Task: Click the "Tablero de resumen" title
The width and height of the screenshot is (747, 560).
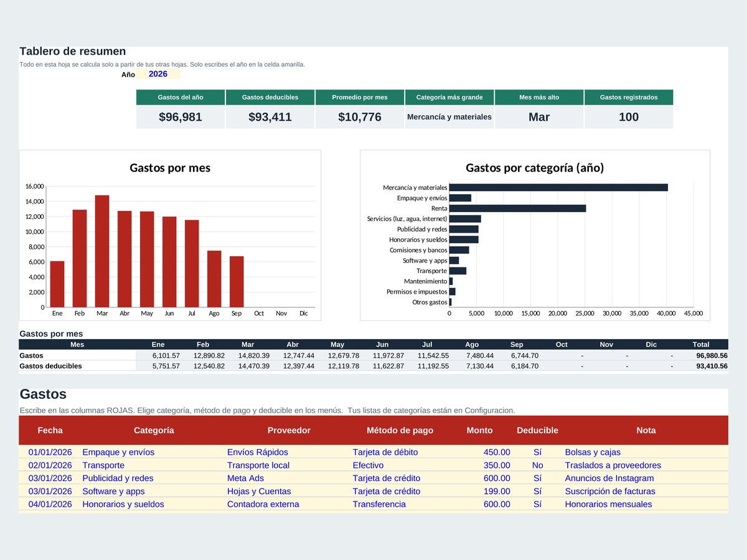Action: coord(73,52)
